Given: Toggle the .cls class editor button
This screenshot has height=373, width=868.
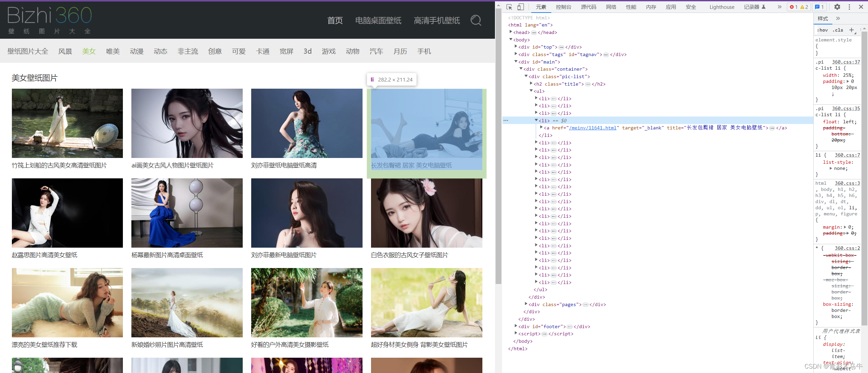Looking at the screenshot, I should (x=838, y=30).
